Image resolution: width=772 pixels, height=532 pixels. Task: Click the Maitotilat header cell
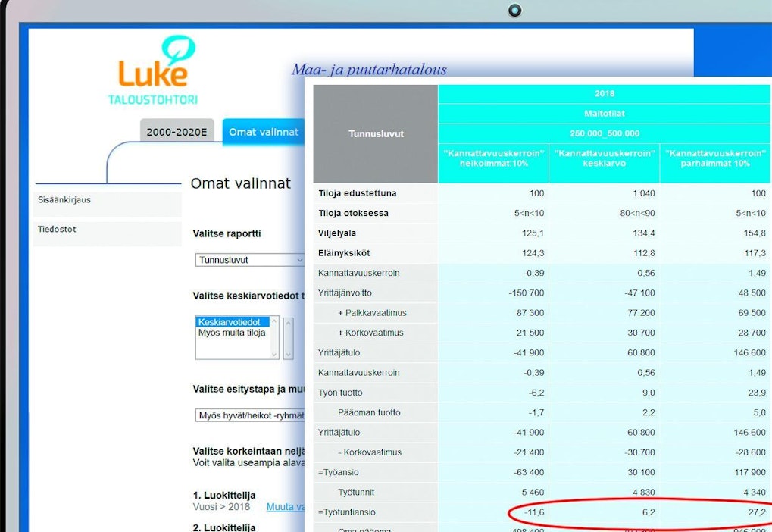coord(604,114)
